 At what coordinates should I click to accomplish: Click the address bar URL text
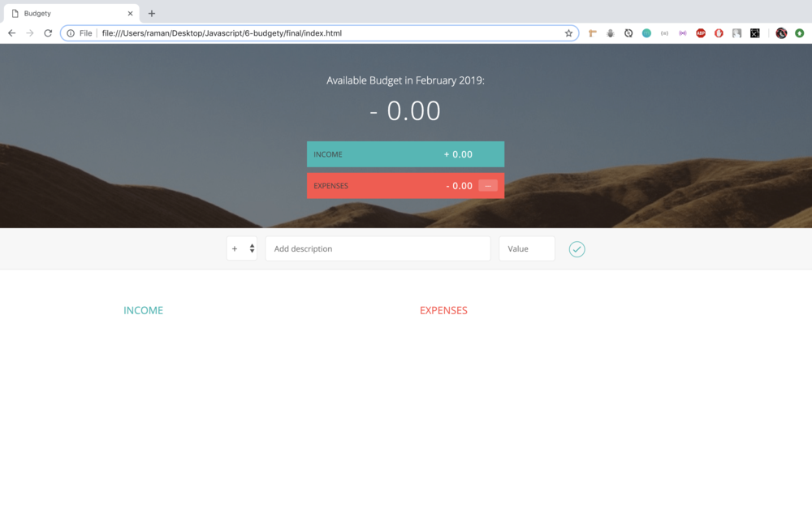(227, 33)
